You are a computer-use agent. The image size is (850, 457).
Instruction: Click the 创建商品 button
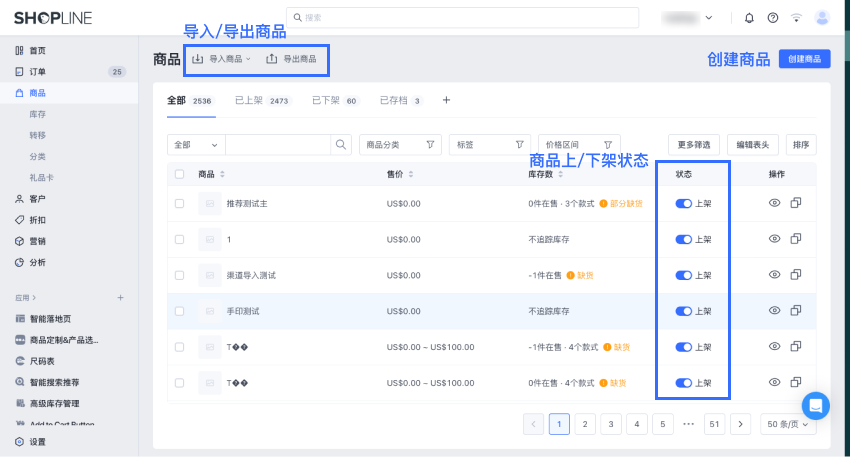click(804, 59)
